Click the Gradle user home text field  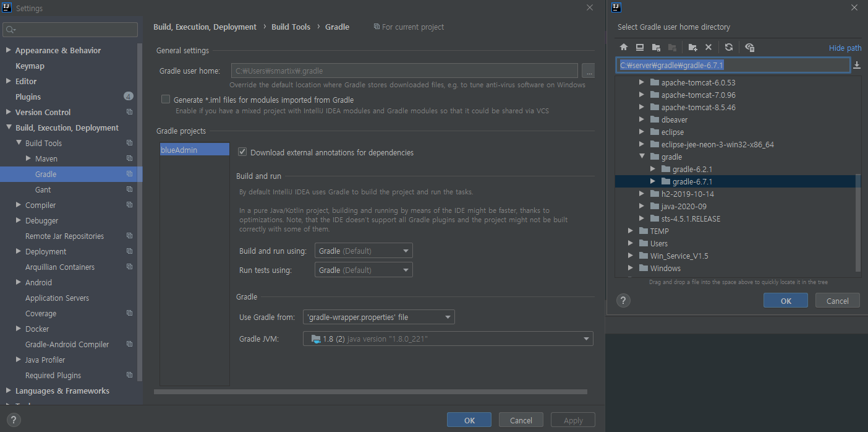(x=404, y=71)
